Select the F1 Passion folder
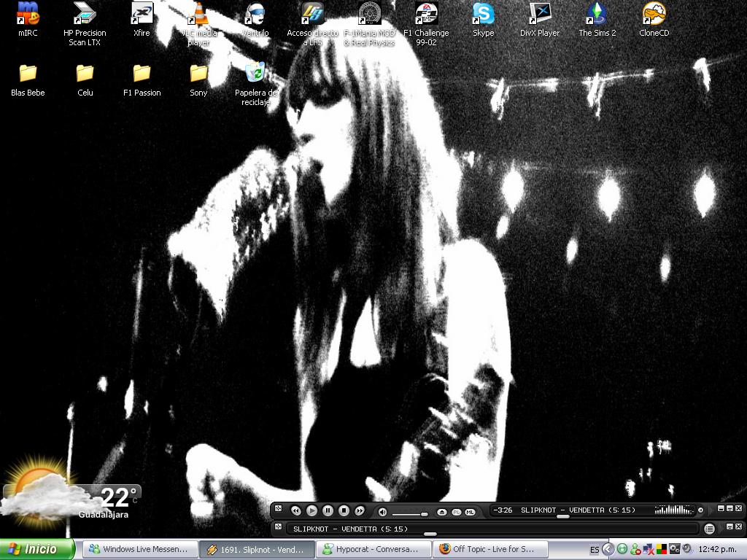The width and height of the screenshot is (747, 560). [142, 80]
